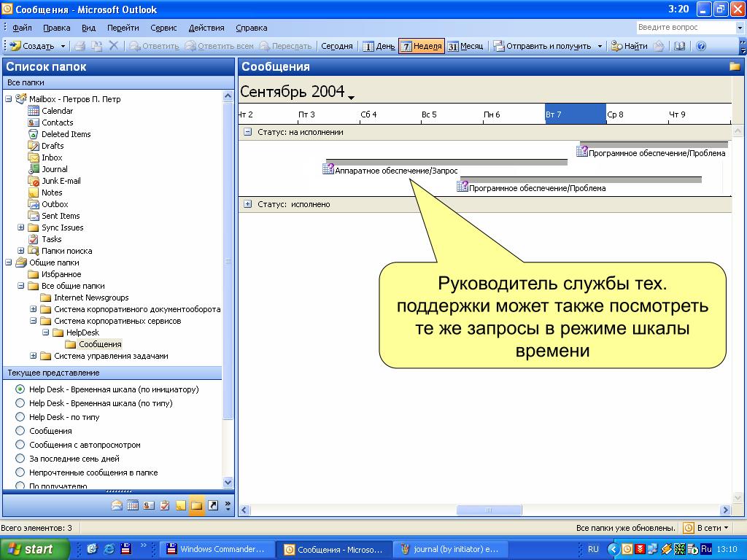The width and height of the screenshot is (747, 560).
Task: Switch to Windows Commander taskbar button
Action: [x=217, y=549]
